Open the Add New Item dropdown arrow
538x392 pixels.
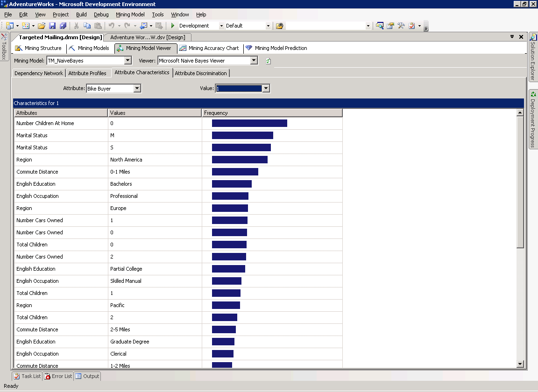coord(33,26)
